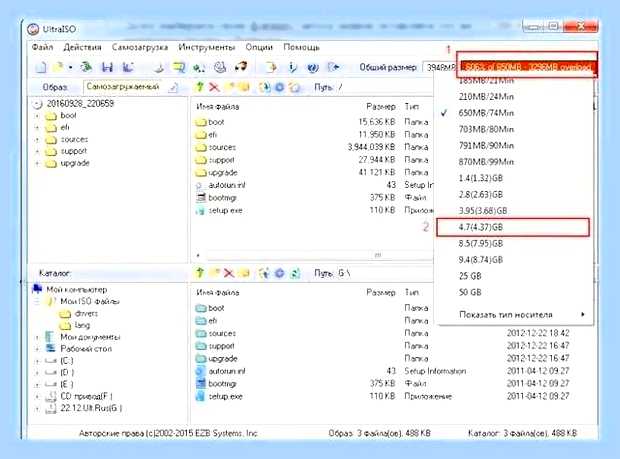Choose the 1.4(1.32)GB media size
This screenshot has width=620, height=459.
(x=514, y=178)
